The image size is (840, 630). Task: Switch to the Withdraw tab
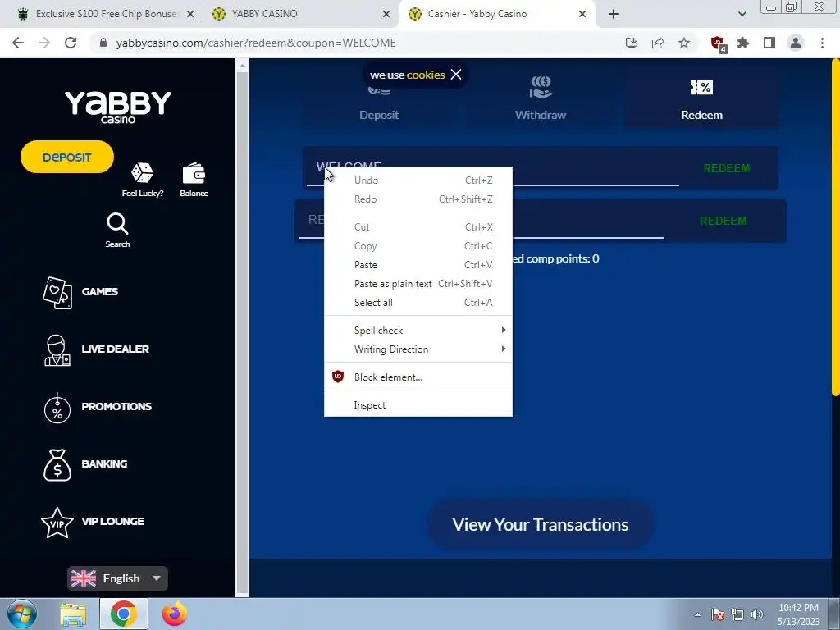540,98
